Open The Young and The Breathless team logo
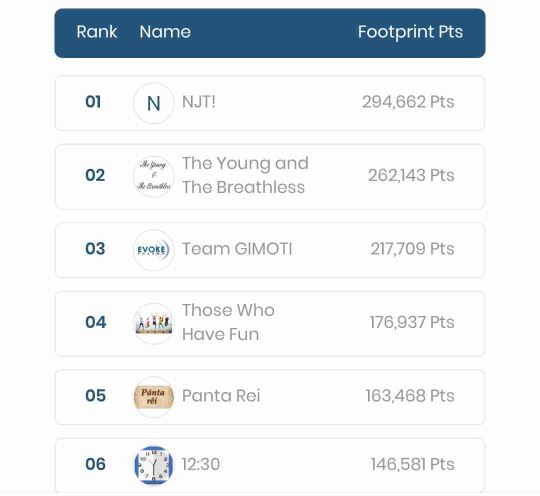The width and height of the screenshot is (540, 496). pyautogui.click(x=154, y=176)
